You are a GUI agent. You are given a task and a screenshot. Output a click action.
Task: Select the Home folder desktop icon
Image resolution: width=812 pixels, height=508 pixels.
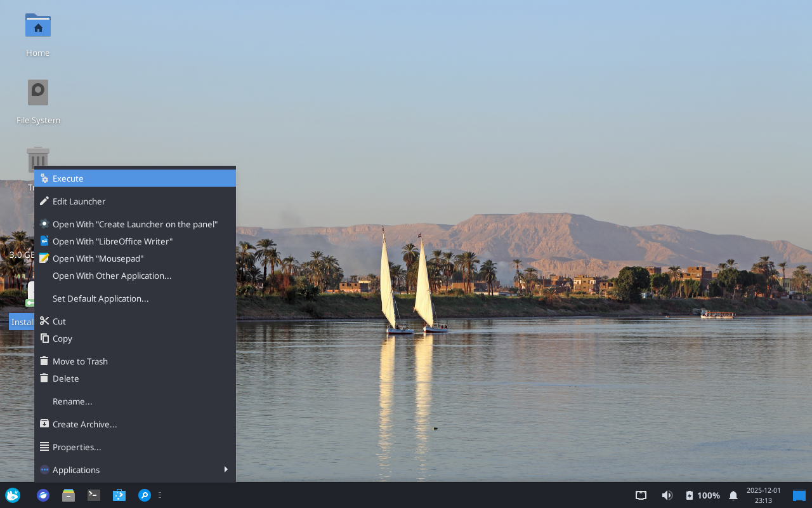click(38, 25)
